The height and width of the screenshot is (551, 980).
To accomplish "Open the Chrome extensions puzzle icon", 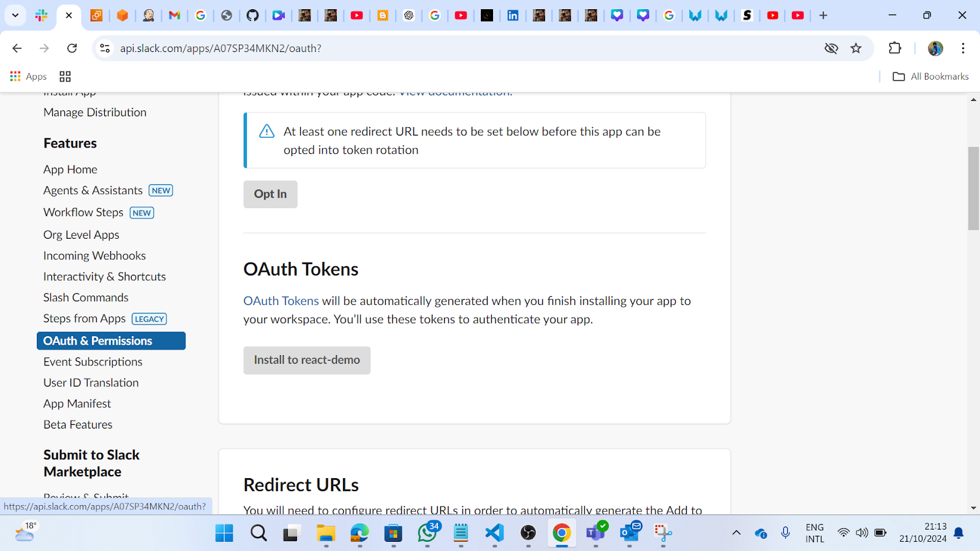I will point(895,48).
